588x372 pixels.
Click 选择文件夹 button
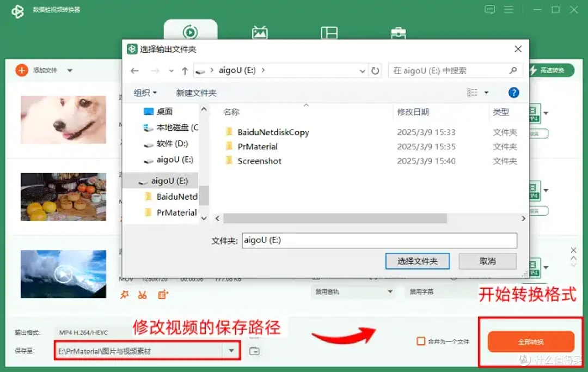418,261
